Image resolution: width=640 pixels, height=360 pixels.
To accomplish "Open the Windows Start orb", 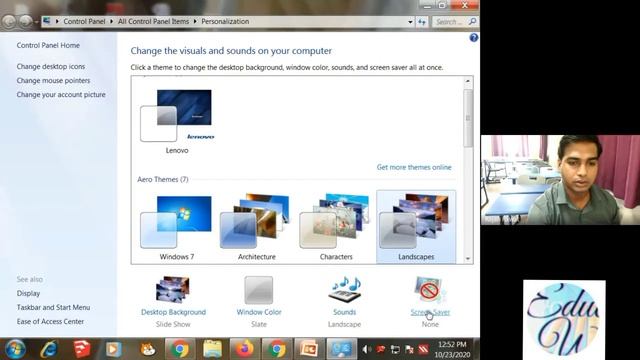I will [15, 349].
